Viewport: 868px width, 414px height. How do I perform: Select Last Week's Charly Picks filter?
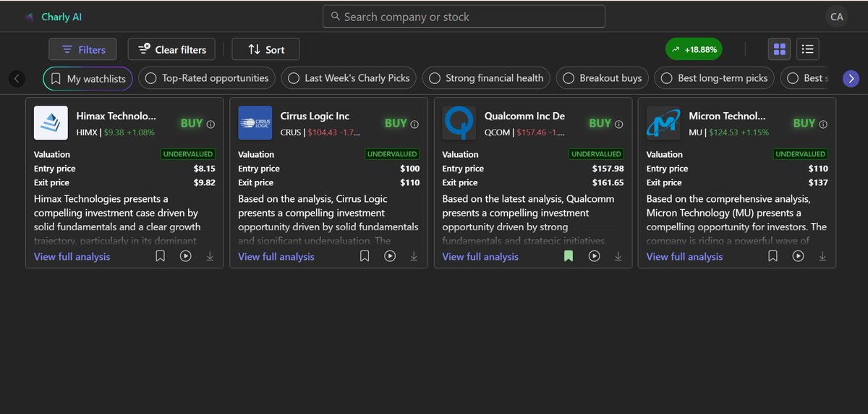tap(349, 78)
